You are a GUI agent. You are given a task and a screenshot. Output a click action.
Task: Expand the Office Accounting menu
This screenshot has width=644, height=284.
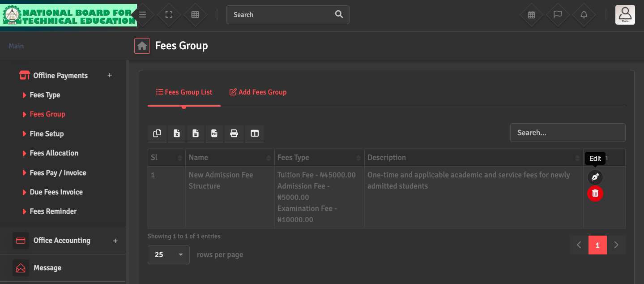(x=62, y=241)
